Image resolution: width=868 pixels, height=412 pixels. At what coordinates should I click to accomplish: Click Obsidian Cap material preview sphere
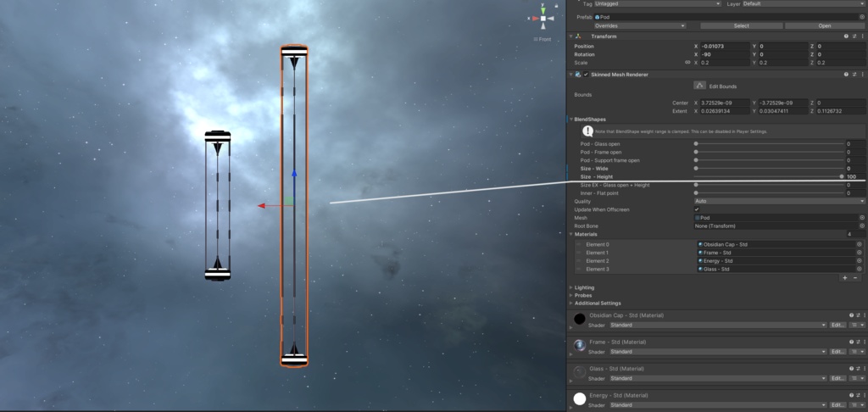point(580,319)
